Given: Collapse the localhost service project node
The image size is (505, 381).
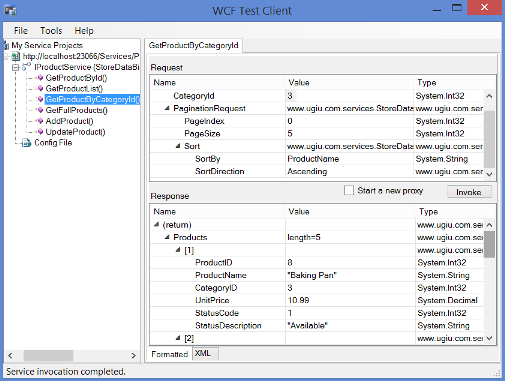Looking at the screenshot, I should pos(6,56).
